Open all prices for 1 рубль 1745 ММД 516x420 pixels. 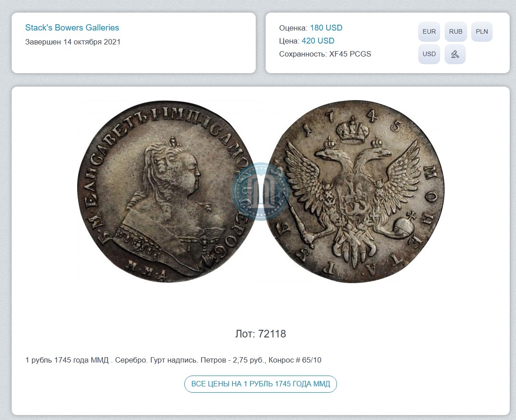261,384
